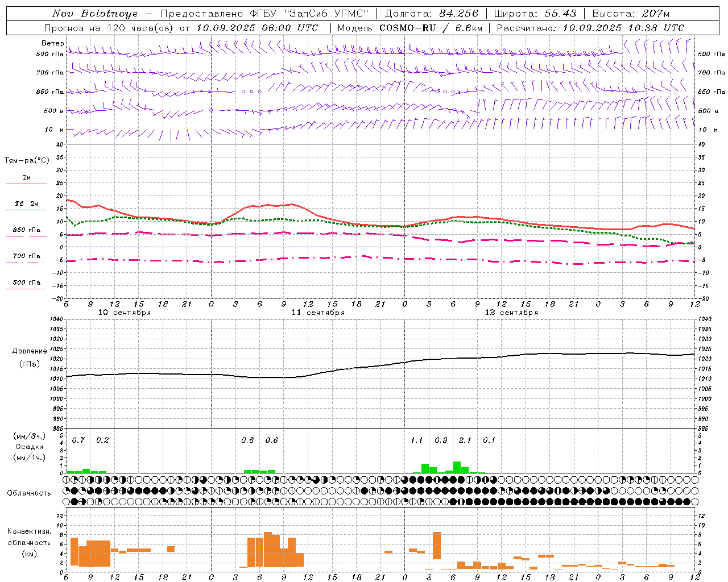Click the 0.9 precipitation amount
The image size is (728, 582).
click(441, 440)
